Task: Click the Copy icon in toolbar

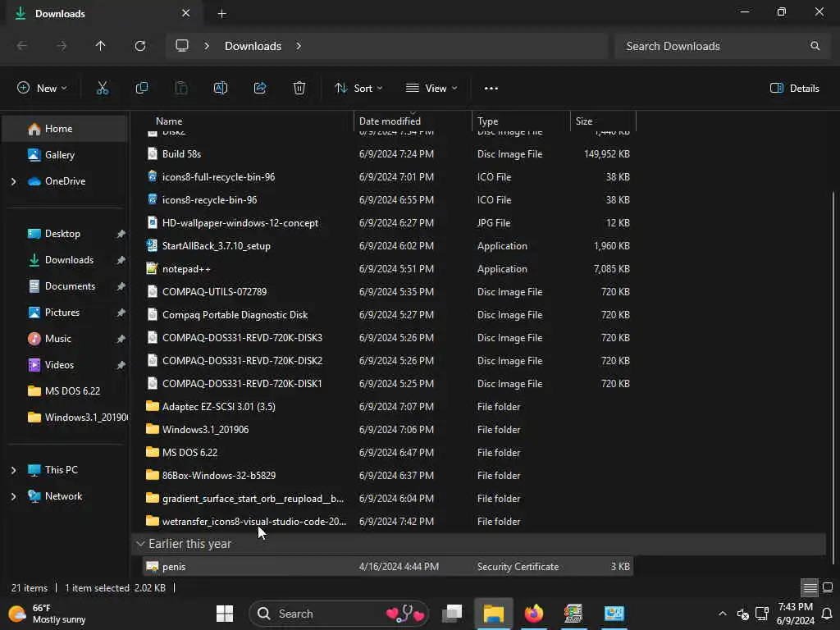Action: 141,89
